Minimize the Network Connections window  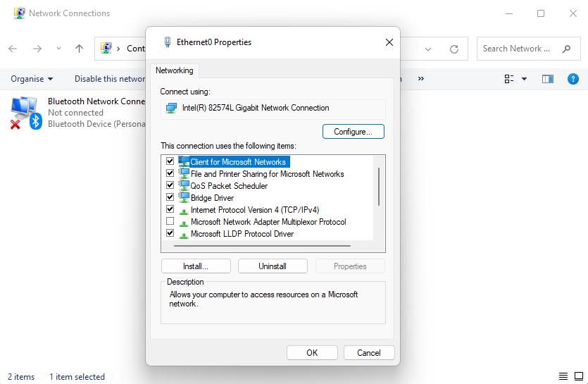click(509, 13)
